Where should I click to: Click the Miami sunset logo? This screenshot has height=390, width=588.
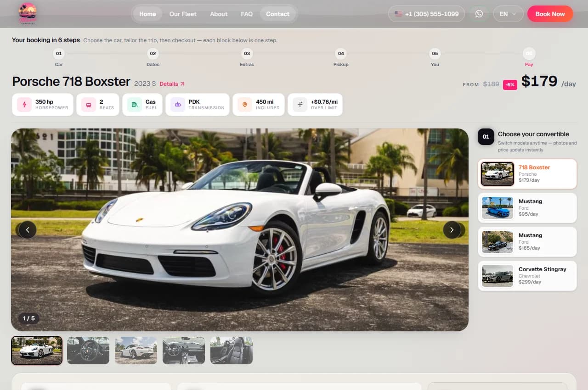point(28,14)
